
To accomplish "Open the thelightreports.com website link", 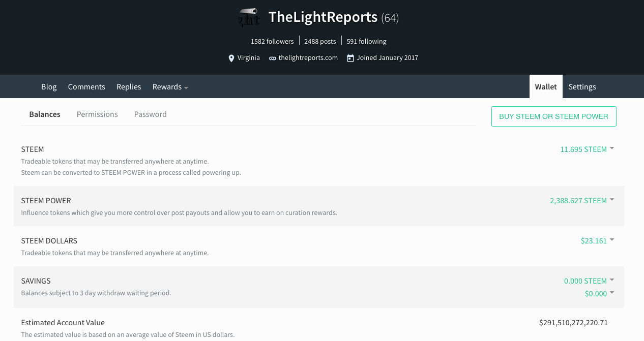I will click(x=308, y=58).
